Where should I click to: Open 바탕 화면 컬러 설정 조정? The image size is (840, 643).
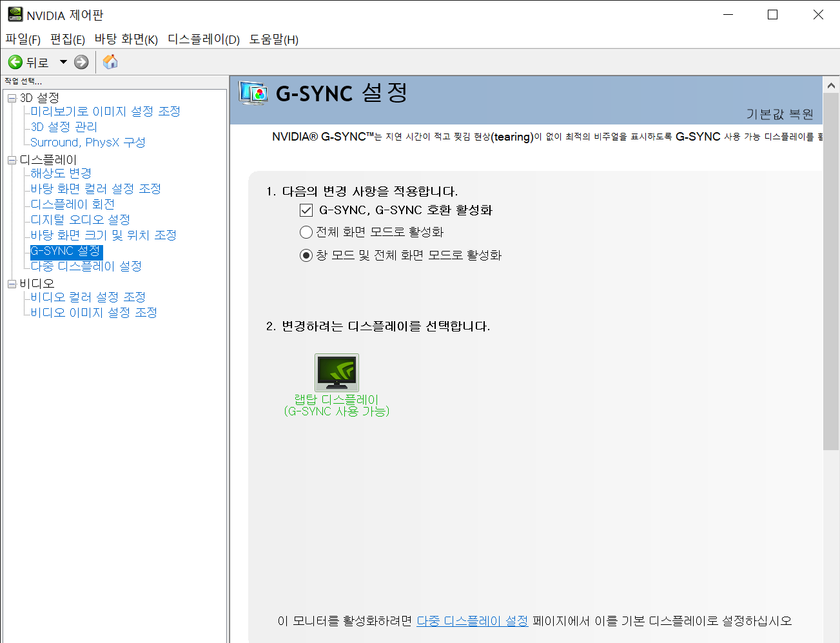[96, 189]
